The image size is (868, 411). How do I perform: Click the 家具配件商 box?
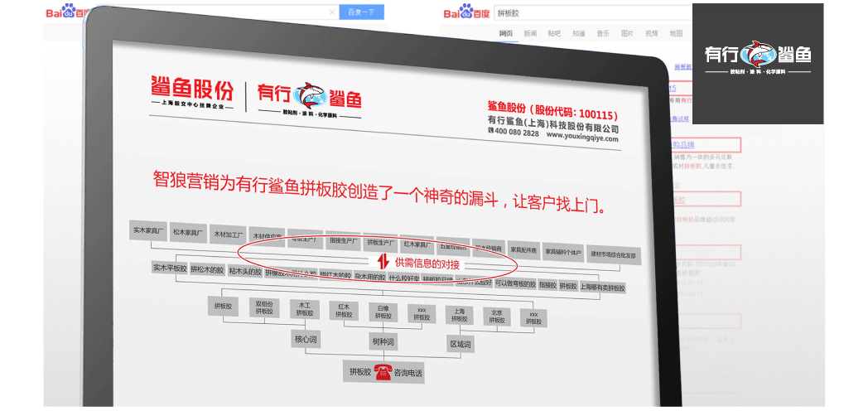pyautogui.click(x=523, y=249)
